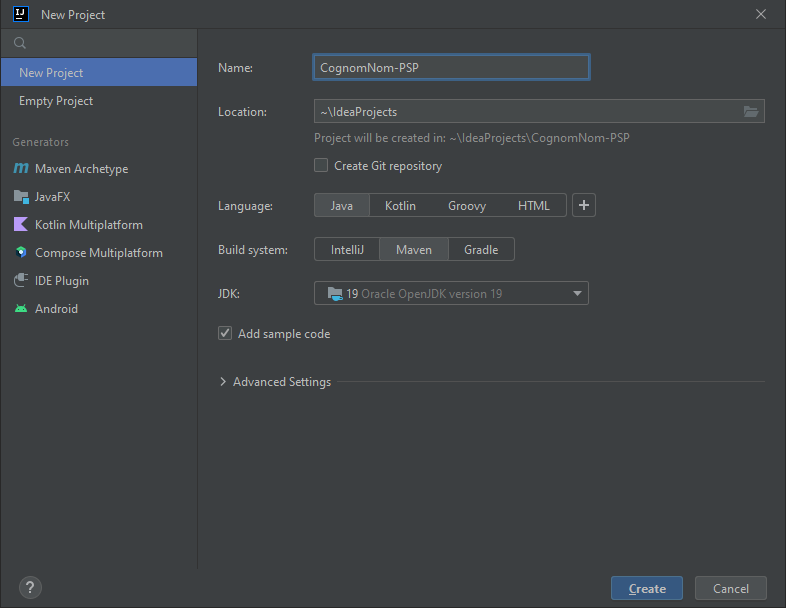Select Empty Project in the sidebar
This screenshot has height=608, width=786.
click(56, 101)
